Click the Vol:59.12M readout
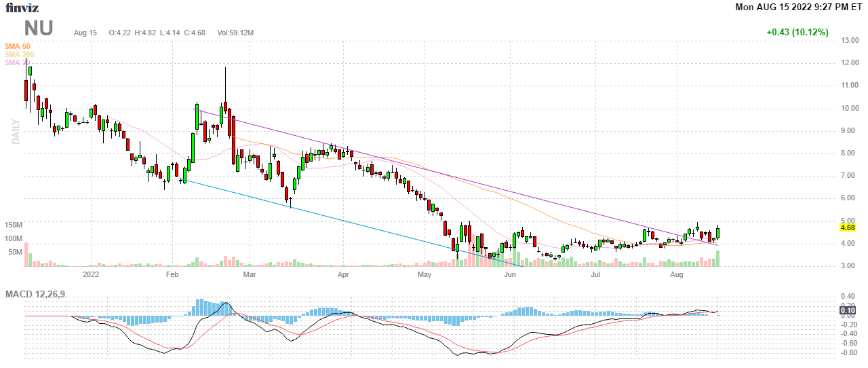The height and width of the screenshot is (368, 868). (x=235, y=32)
